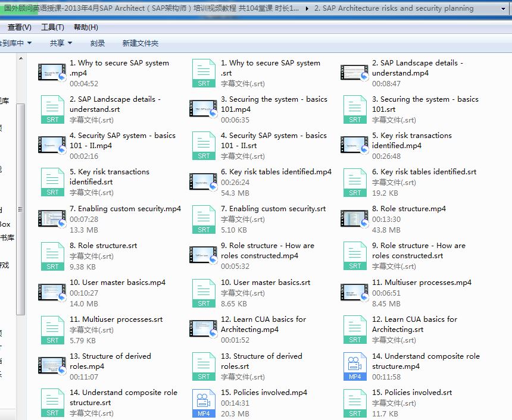Select MP4 icon of 15. Policies involved.mp4
Screen dimensions: 512x420
point(204,403)
